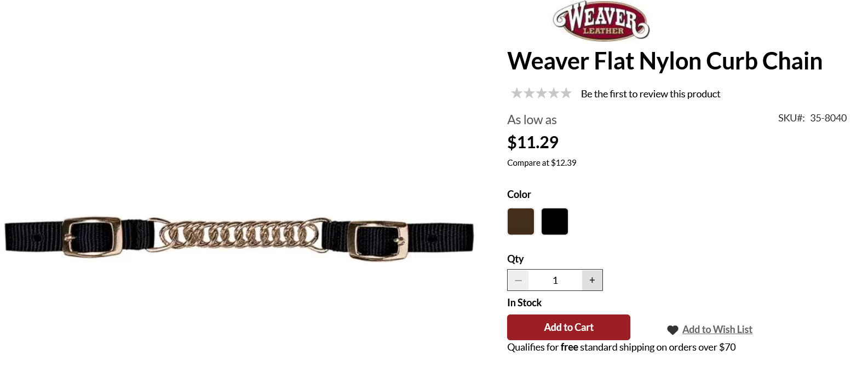868x373 pixels.
Task: Add the curb chain to cart
Action: (568, 327)
